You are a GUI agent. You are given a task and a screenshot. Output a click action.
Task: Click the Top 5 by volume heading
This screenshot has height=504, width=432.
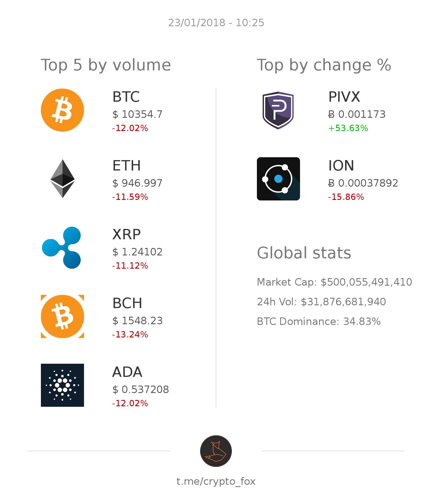[x=106, y=65]
